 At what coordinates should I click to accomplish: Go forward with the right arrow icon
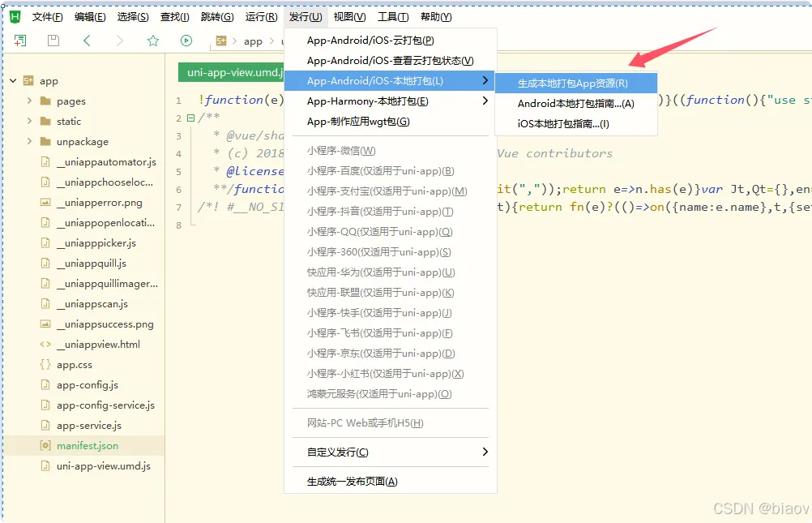[x=120, y=41]
